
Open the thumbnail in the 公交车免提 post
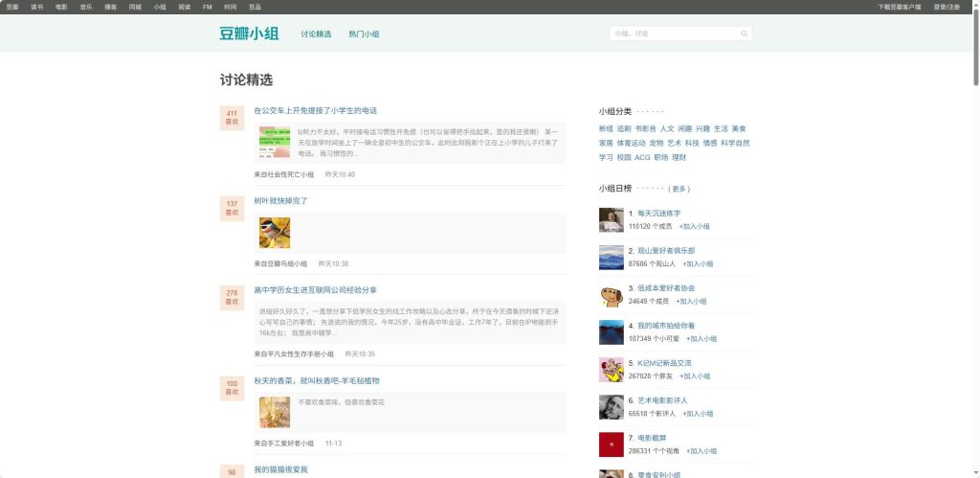click(x=275, y=142)
